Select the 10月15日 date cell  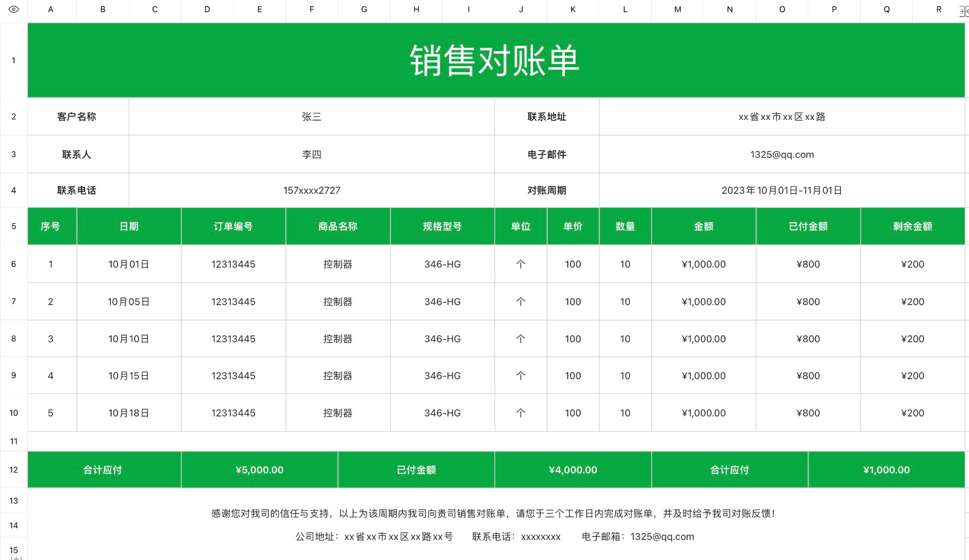click(129, 376)
